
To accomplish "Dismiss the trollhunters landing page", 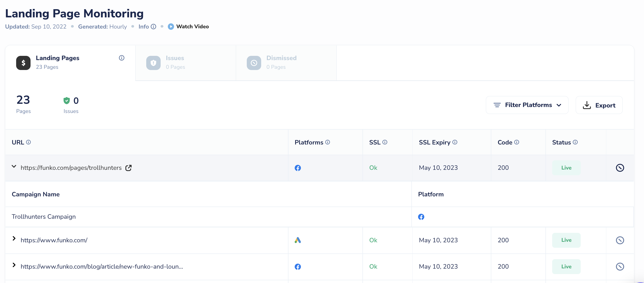I will pyautogui.click(x=620, y=168).
